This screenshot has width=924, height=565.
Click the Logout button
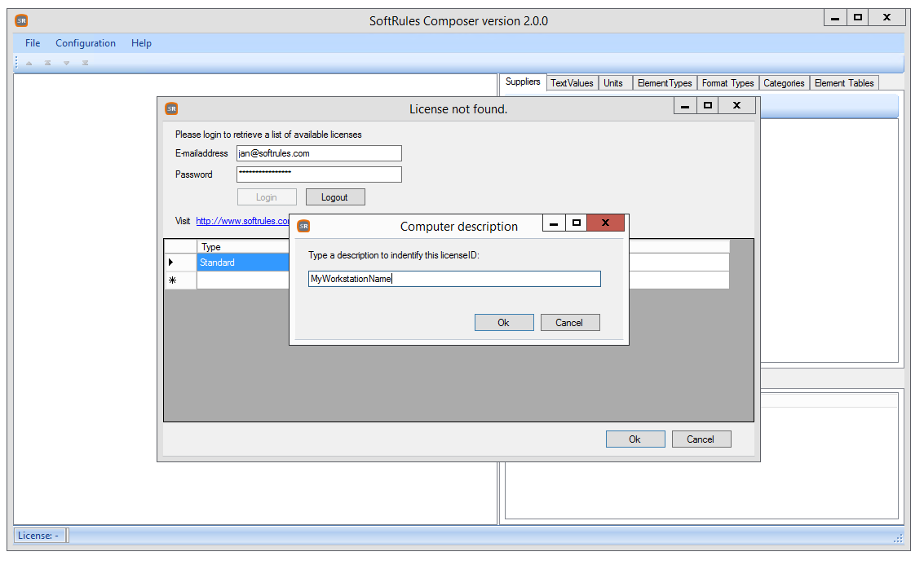coord(335,196)
